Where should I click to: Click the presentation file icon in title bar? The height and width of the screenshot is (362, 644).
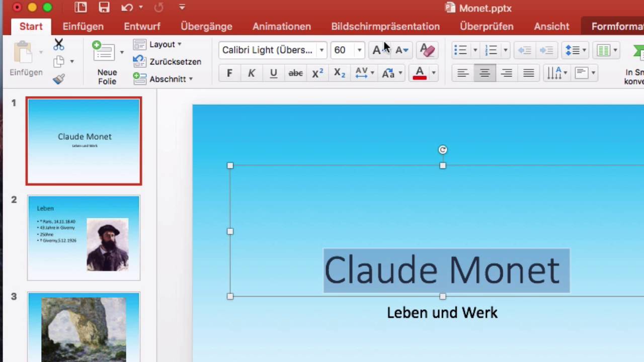pyautogui.click(x=450, y=8)
